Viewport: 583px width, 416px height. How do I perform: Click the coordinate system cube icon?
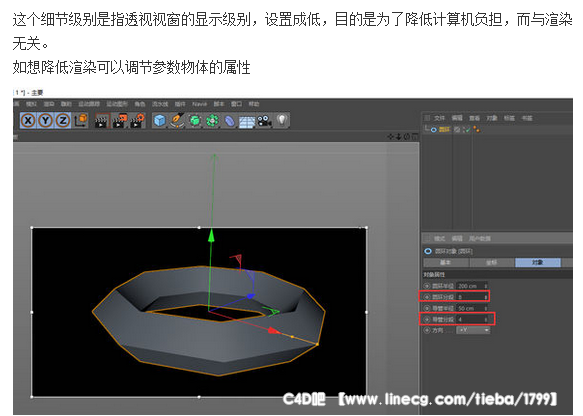[81, 120]
